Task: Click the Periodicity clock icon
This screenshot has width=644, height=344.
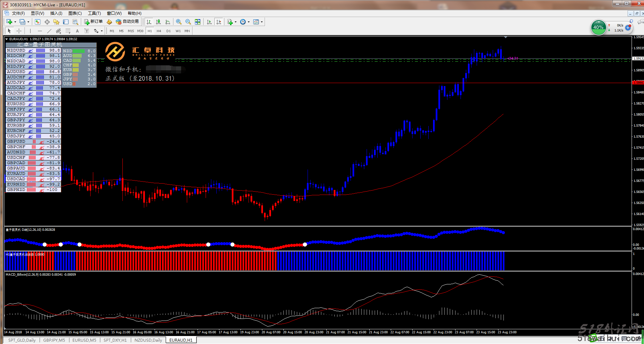Action: [x=243, y=22]
